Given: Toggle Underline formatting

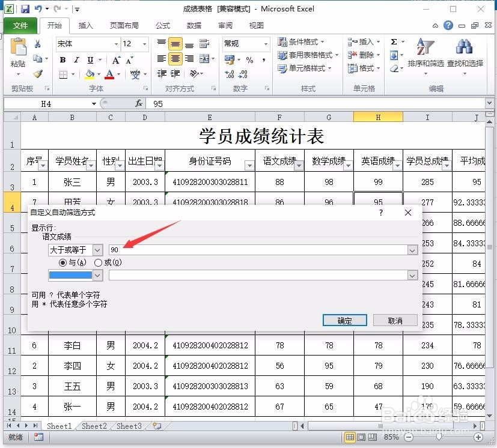Looking at the screenshot, I should click(90, 60).
